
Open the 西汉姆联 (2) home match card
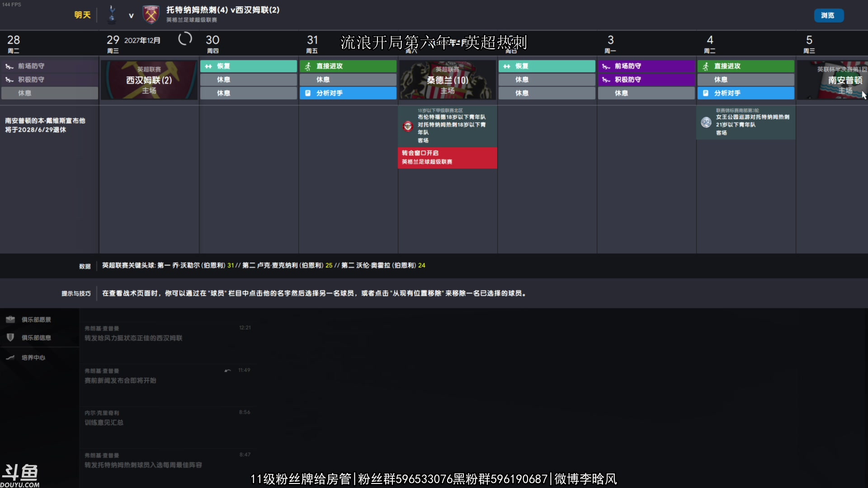pyautogui.click(x=149, y=80)
